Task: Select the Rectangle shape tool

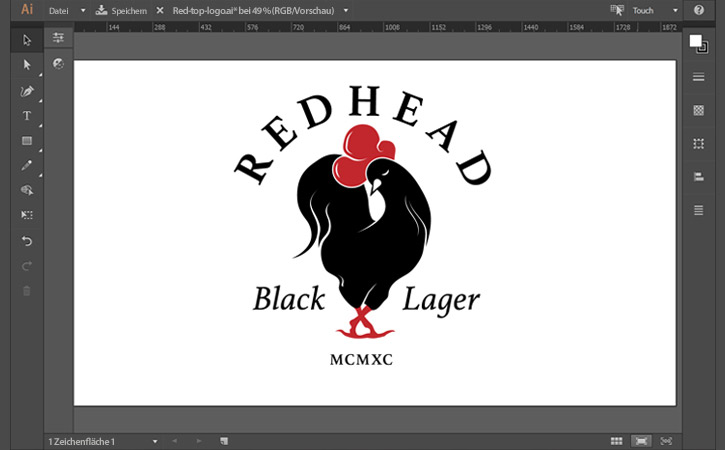Action: 27,141
